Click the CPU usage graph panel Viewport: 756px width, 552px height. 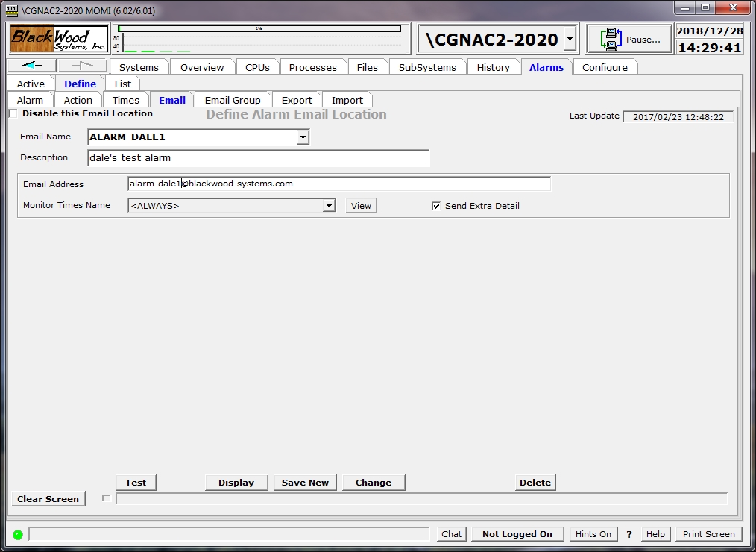click(x=259, y=40)
